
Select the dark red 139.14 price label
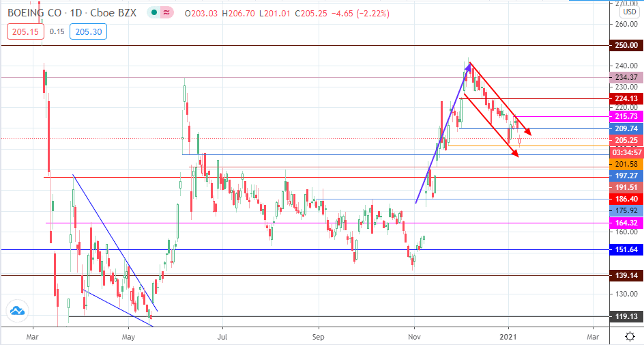(626, 275)
